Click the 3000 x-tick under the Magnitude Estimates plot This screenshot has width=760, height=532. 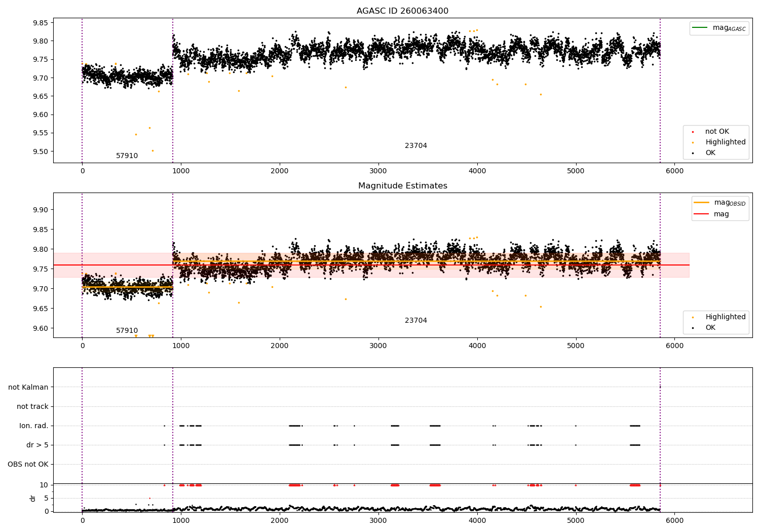pyautogui.click(x=378, y=346)
